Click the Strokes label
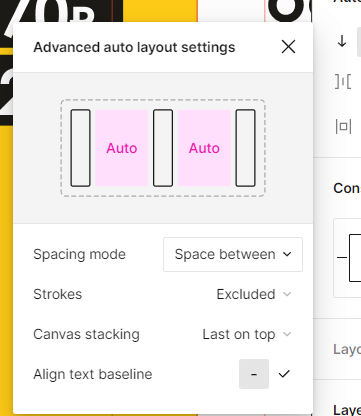 58,294
